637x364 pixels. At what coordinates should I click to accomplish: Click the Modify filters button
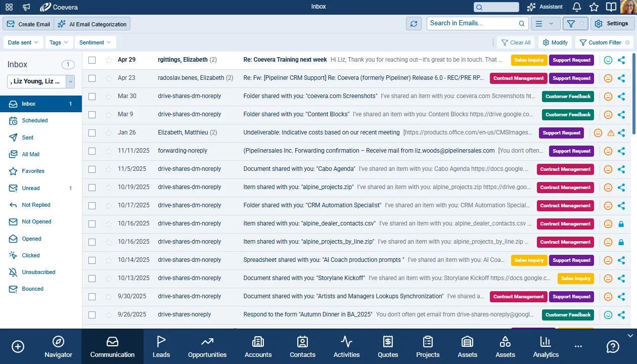555,42
